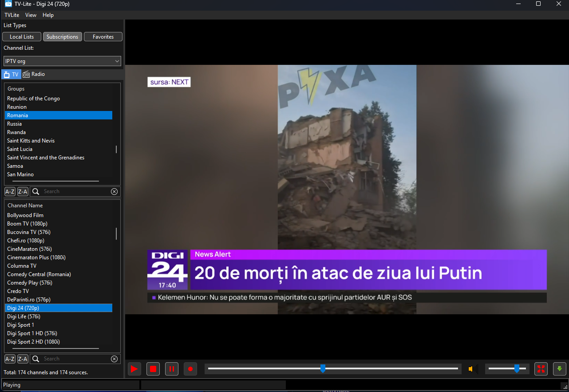Show Favorites lists
Screen dimensions: 569x392
pos(103,37)
